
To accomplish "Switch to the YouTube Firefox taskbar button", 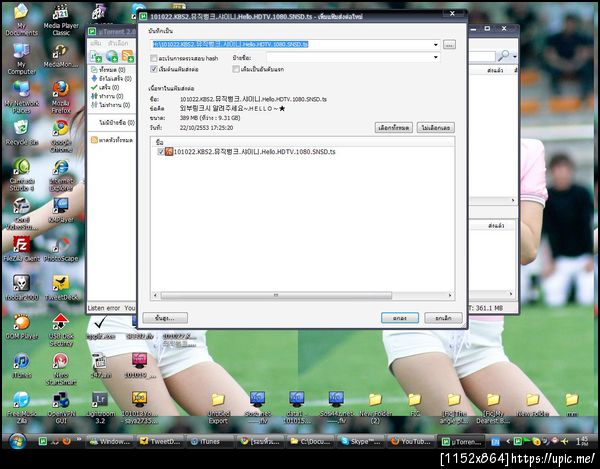I will tap(411, 441).
